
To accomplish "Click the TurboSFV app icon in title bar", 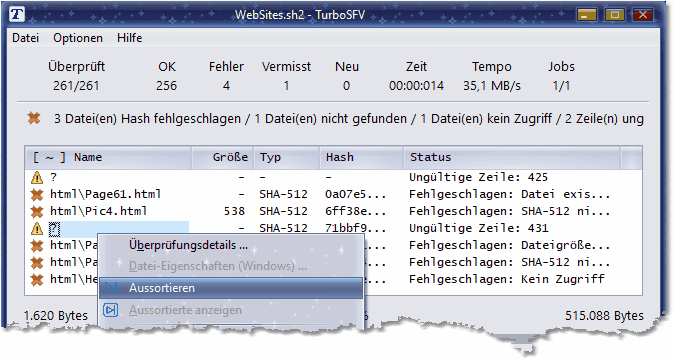I will (x=17, y=15).
